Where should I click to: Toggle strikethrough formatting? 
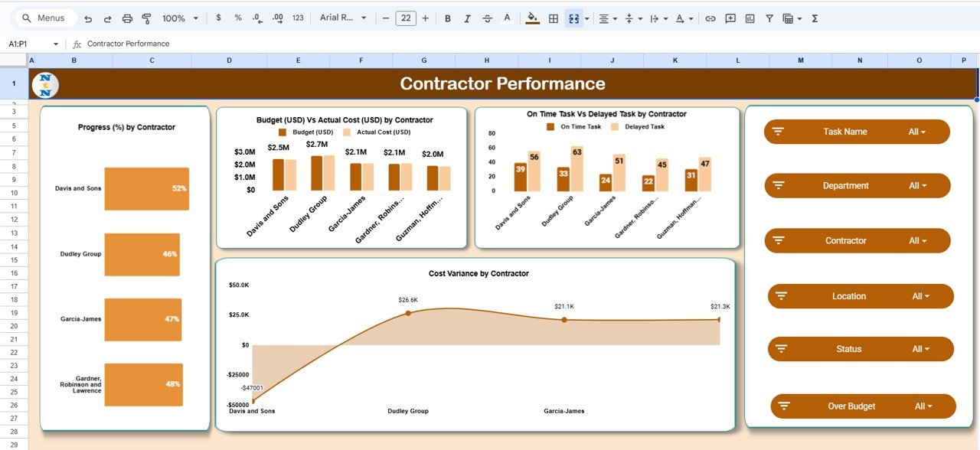(488, 18)
